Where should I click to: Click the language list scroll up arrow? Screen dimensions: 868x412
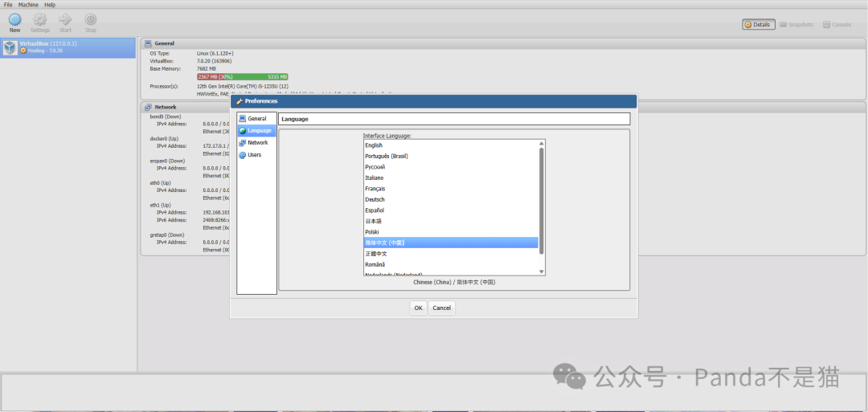coord(542,144)
